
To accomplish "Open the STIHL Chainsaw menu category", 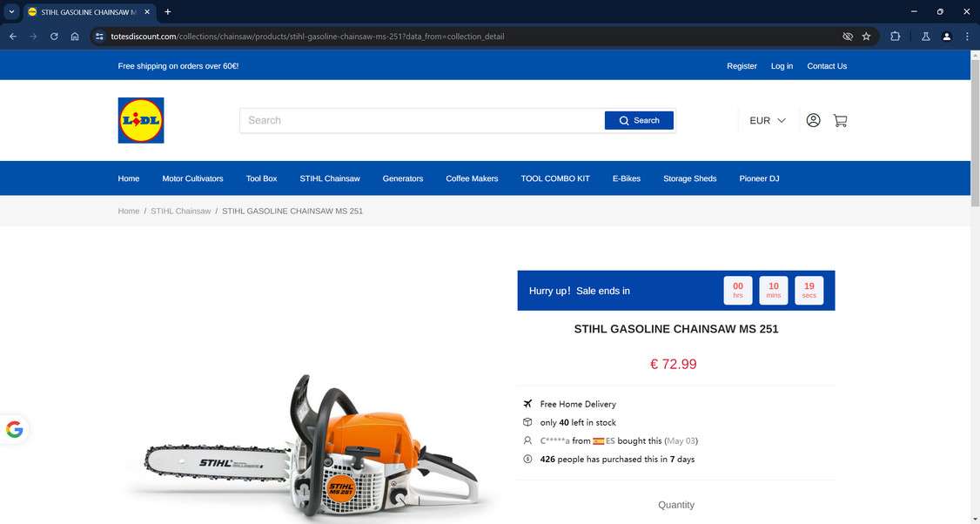I will tap(329, 178).
